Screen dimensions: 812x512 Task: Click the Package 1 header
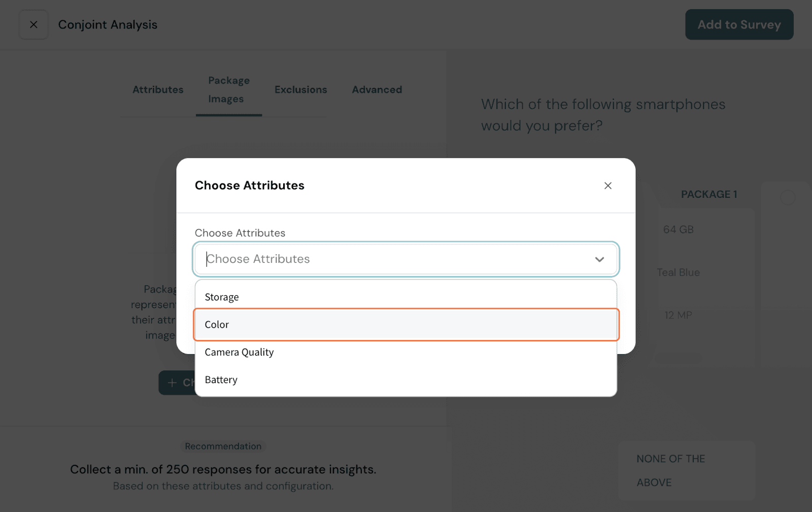[x=708, y=194]
